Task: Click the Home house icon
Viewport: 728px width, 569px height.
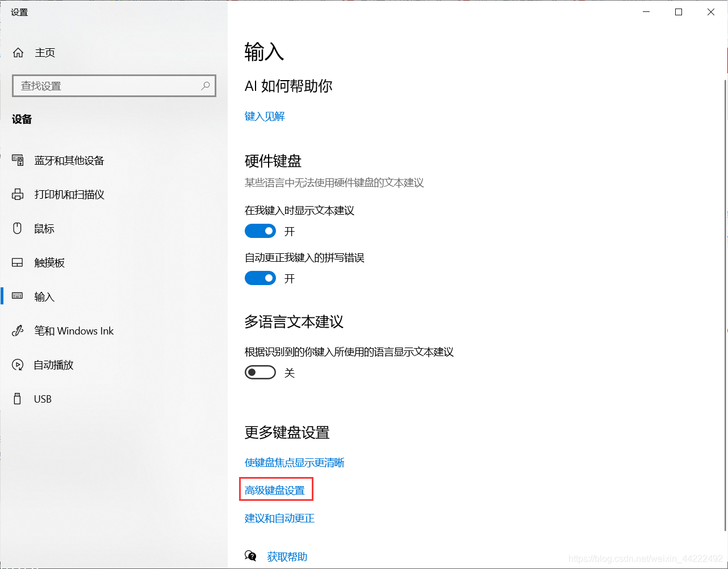Action: pyautogui.click(x=18, y=53)
